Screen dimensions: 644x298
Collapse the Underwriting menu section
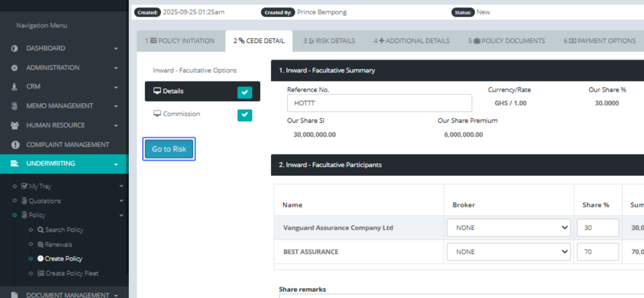(116, 164)
